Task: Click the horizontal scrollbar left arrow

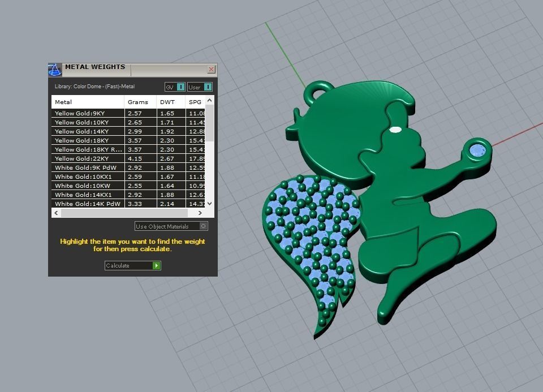Action: (x=56, y=213)
